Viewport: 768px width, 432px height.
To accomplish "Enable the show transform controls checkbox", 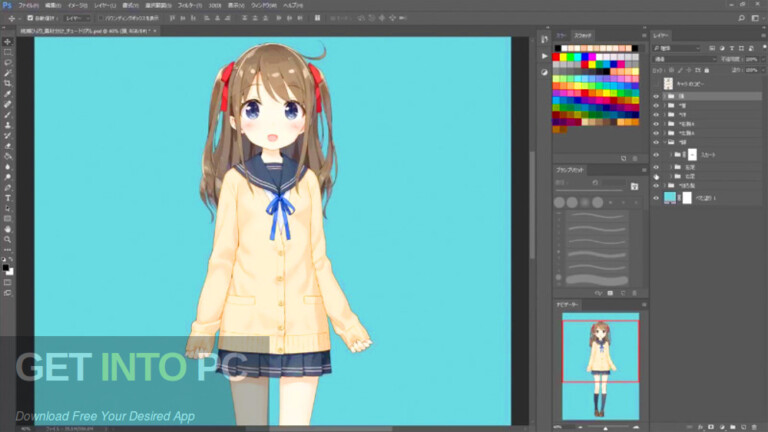I will (100, 18).
